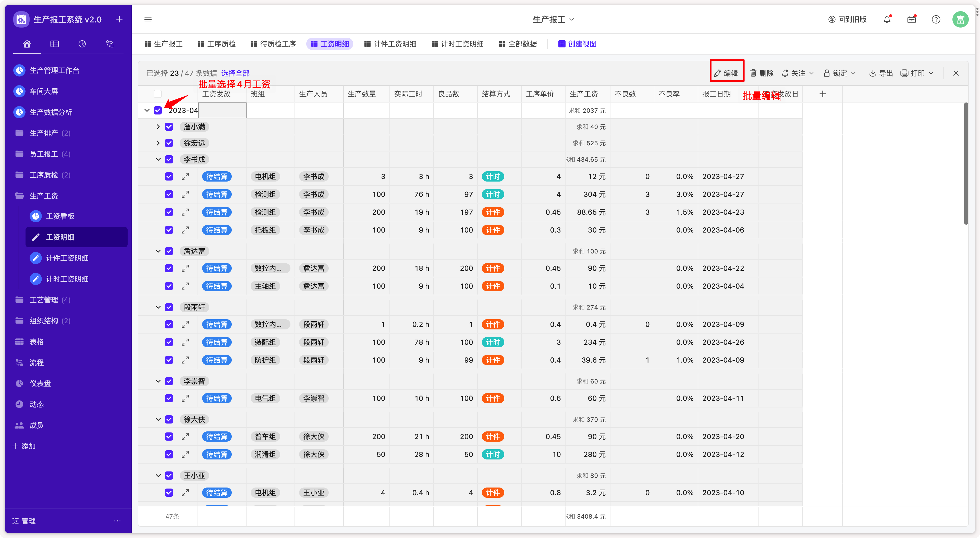Click the plus icon beside 生产报工系统 v2.0
The height and width of the screenshot is (538, 980).
(x=119, y=19)
